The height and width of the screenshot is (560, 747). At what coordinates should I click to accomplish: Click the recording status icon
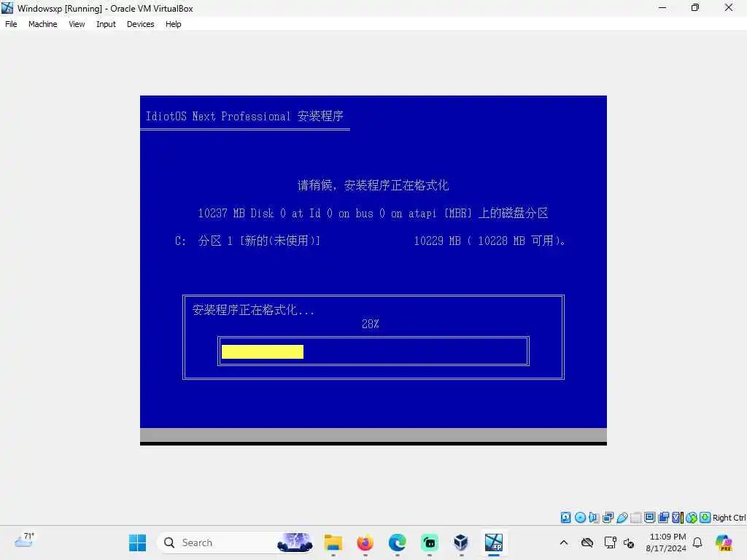coord(664,518)
